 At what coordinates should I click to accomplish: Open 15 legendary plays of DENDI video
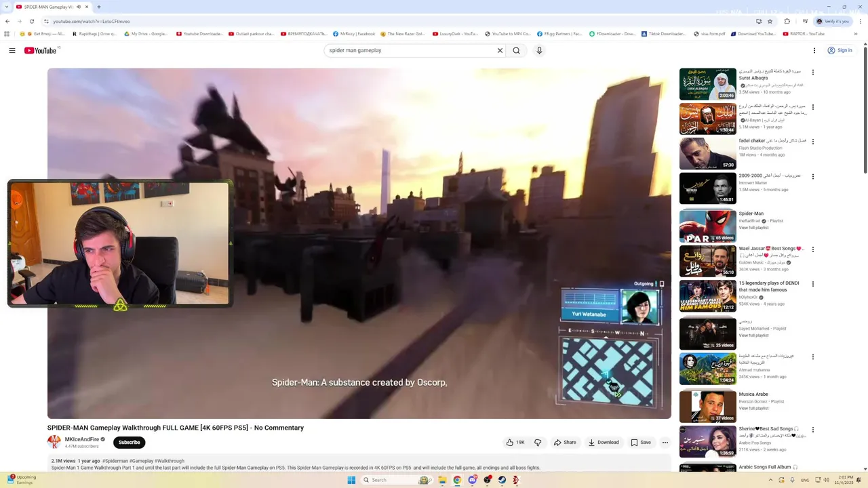pos(708,296)
